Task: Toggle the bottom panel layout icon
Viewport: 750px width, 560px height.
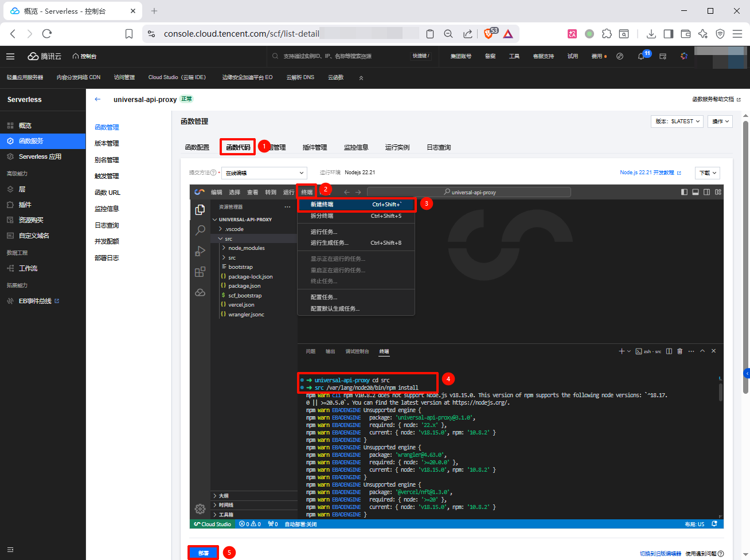Action: coord(696,192)
